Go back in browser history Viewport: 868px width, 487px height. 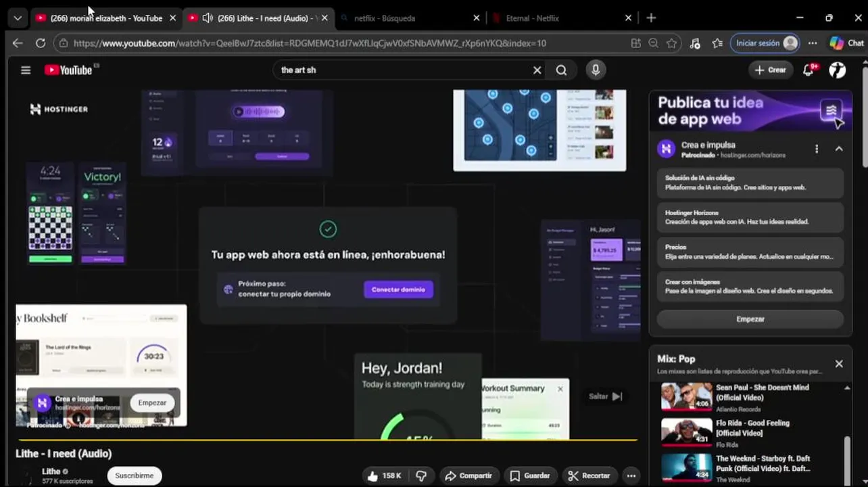(18, 43)
